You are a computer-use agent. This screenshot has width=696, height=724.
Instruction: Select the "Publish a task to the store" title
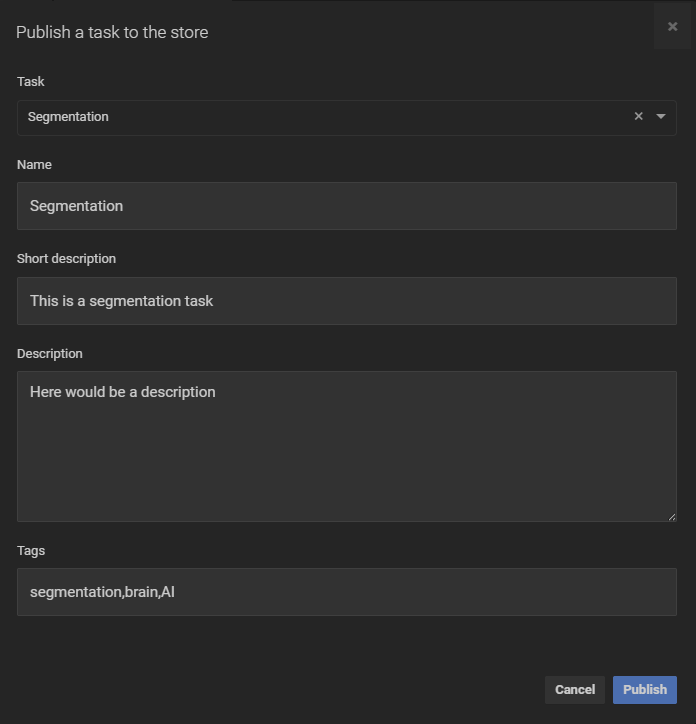pos(112,32)
